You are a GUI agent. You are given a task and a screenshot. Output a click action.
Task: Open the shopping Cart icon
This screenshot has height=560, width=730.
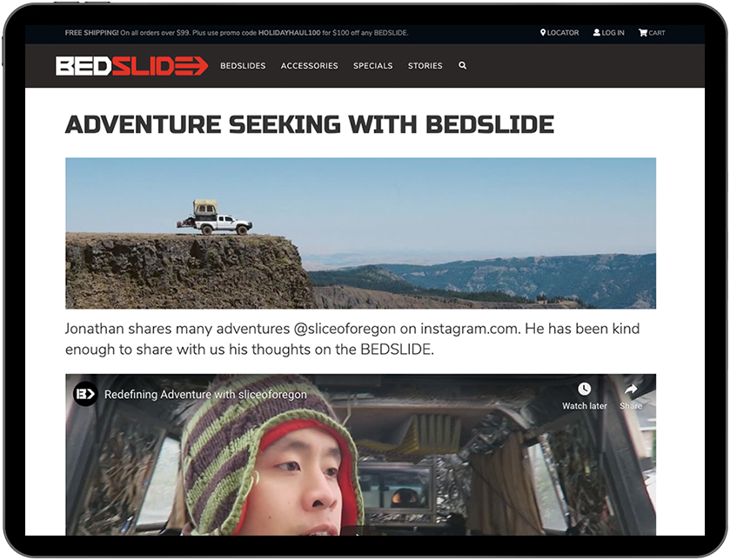coord(643,32)
